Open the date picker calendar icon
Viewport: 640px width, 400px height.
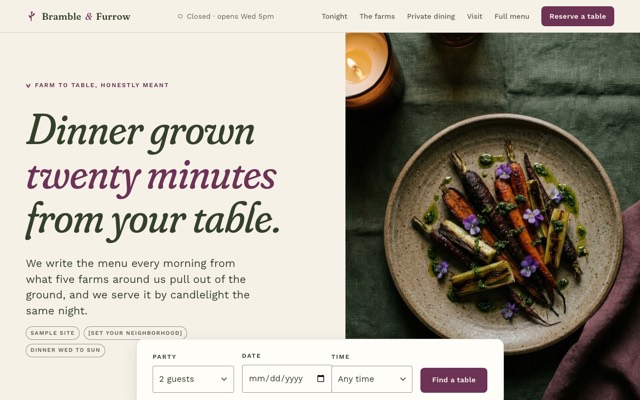pyautogui.click(x=320, y=378)
